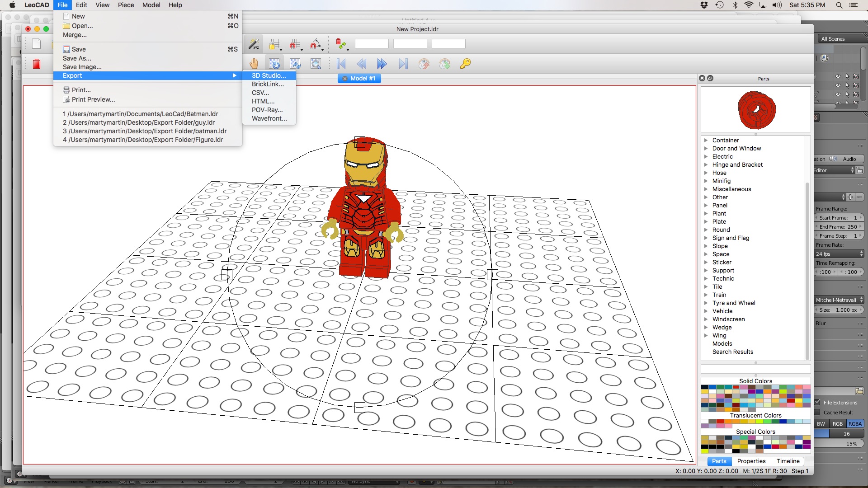Open the Time Machine menu bar icon
Viewport: 868px width, 488px height.
[x=720, y=5]
